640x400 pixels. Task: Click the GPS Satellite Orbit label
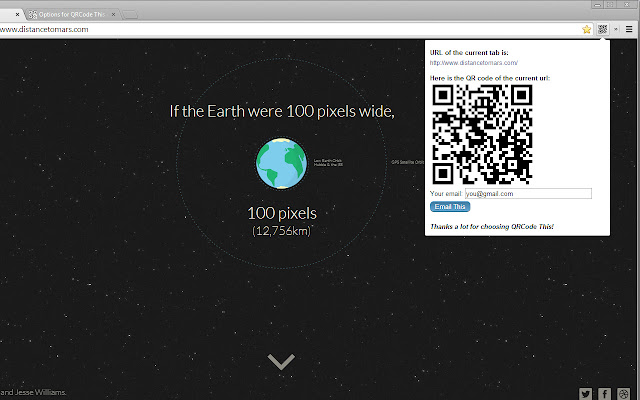click(x=407, y=162)
